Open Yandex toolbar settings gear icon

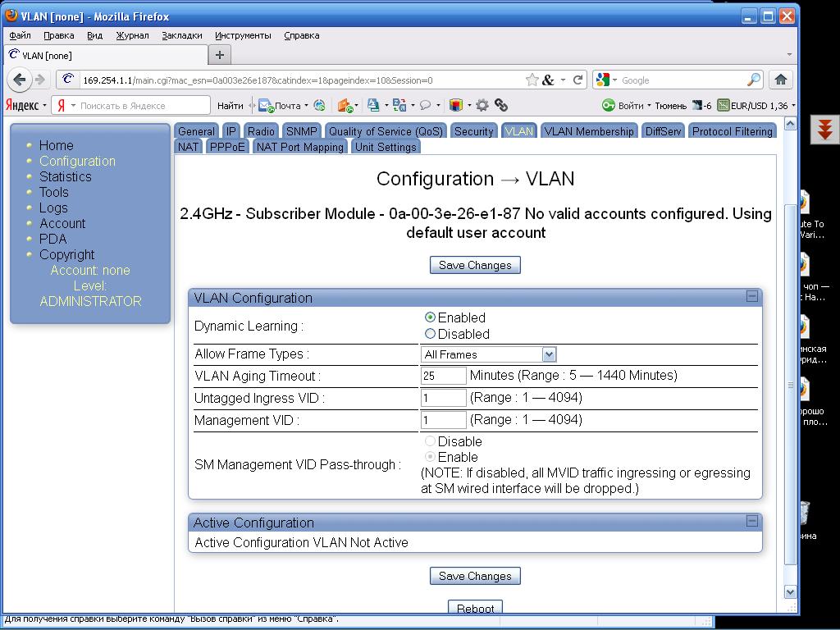coord(482,105)
